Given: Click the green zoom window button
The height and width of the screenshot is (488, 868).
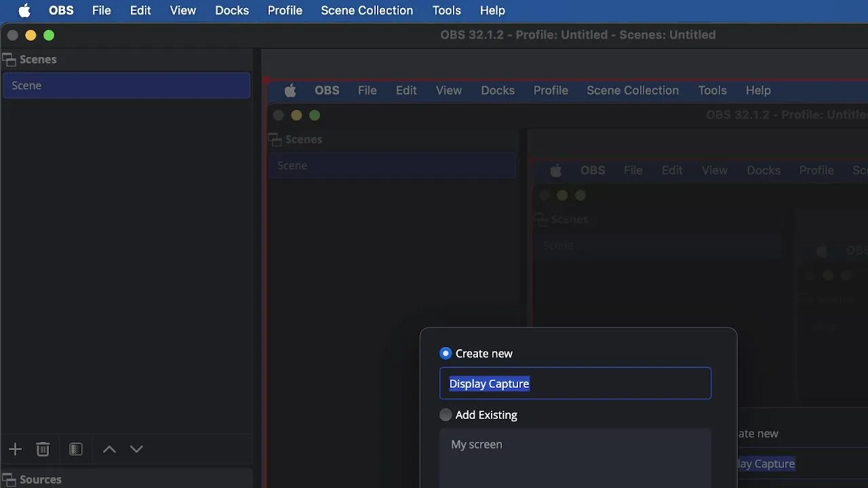Looking at the screenshot, I should click(49, 35).
